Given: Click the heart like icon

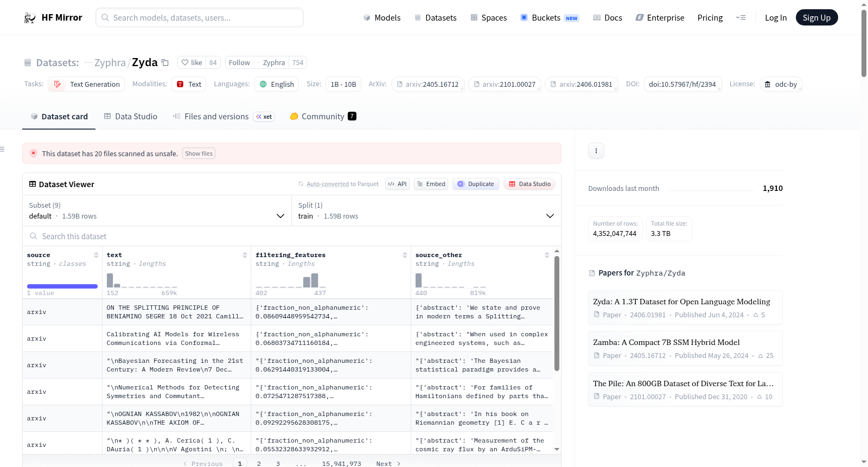Looking at the screenshot, I should (185, 63).
